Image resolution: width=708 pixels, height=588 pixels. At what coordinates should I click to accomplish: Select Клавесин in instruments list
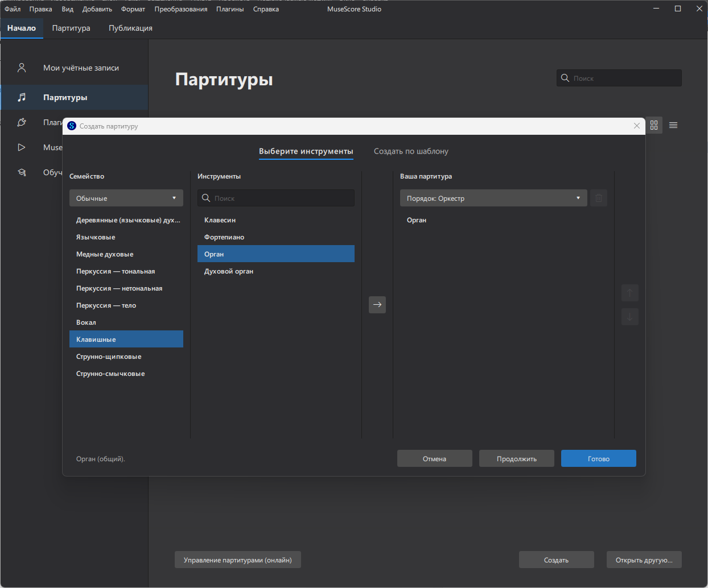pos(276,220)
